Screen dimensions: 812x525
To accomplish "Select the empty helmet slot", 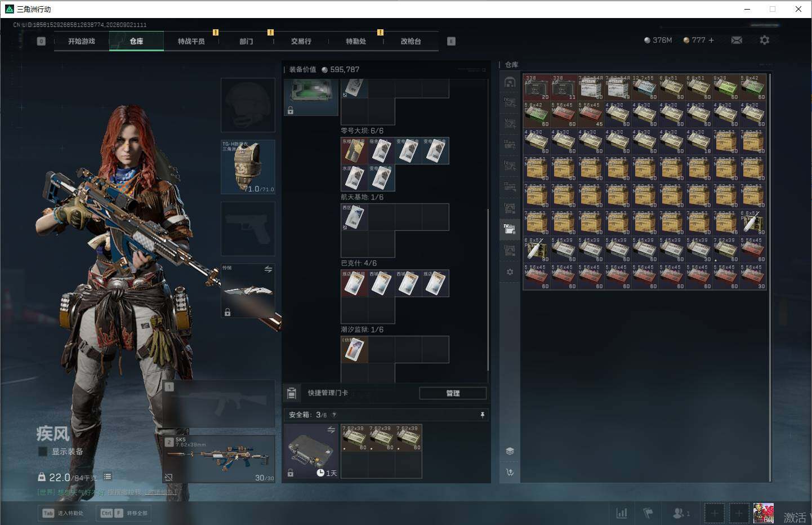I will pos(248,105).
